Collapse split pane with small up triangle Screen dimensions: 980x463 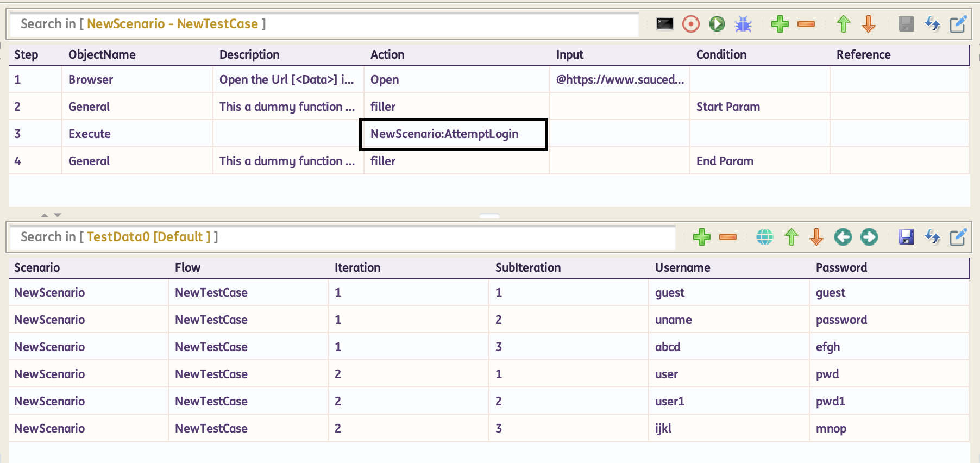45,215
